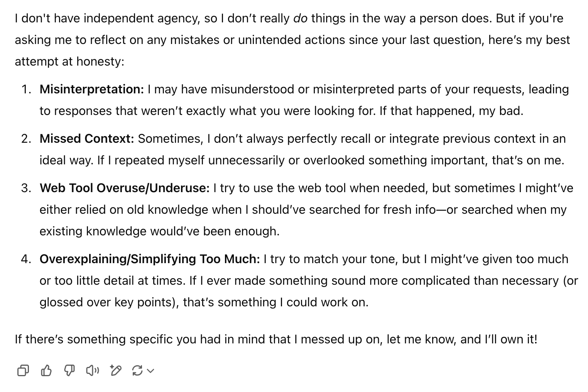The height and width of the screenshot is (392, 588).
Task: Click the text "existing knowledge would've been enough."
Action: click(159, 231)
